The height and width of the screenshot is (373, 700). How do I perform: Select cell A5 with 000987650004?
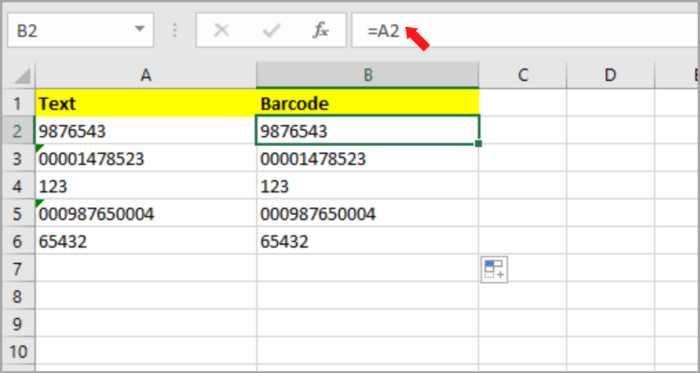[146, 213]
